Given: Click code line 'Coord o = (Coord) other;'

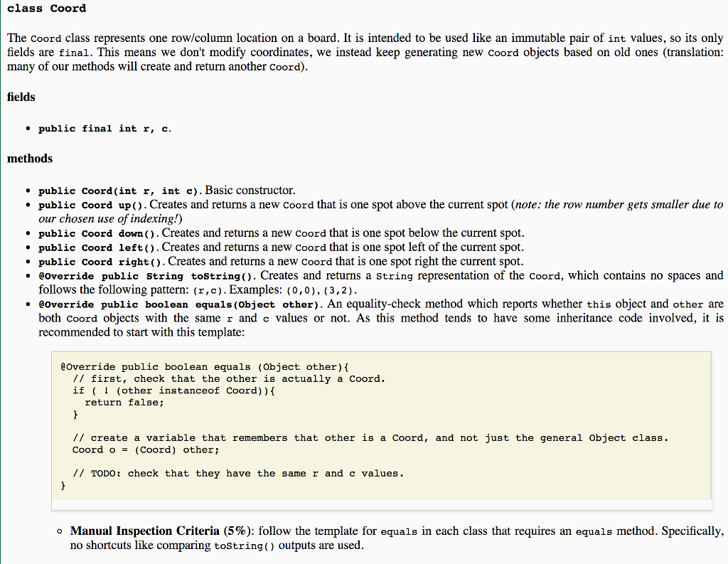Looking at the screenshot, I should [x=146, y=450].
